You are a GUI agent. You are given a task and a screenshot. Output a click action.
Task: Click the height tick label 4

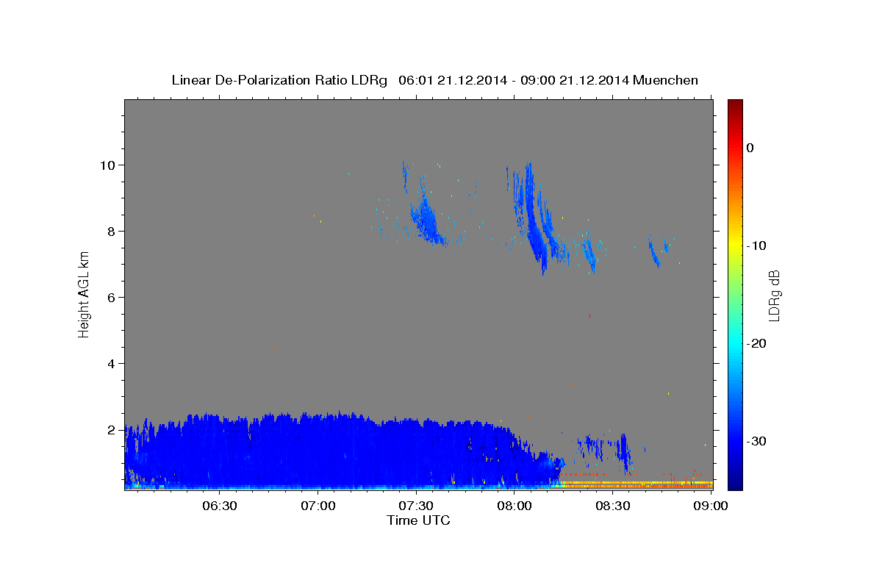click(x=113, y=363)
